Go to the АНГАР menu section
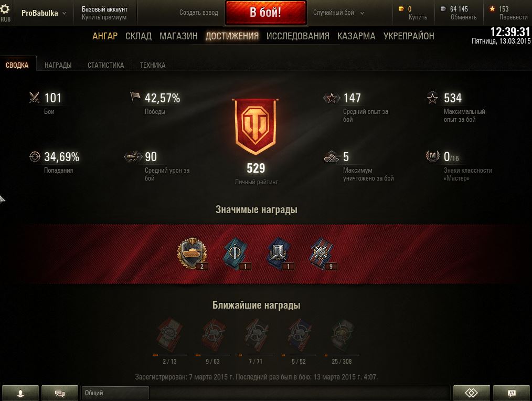This screenshot has width=532, height=401. [x=105, y=36]
